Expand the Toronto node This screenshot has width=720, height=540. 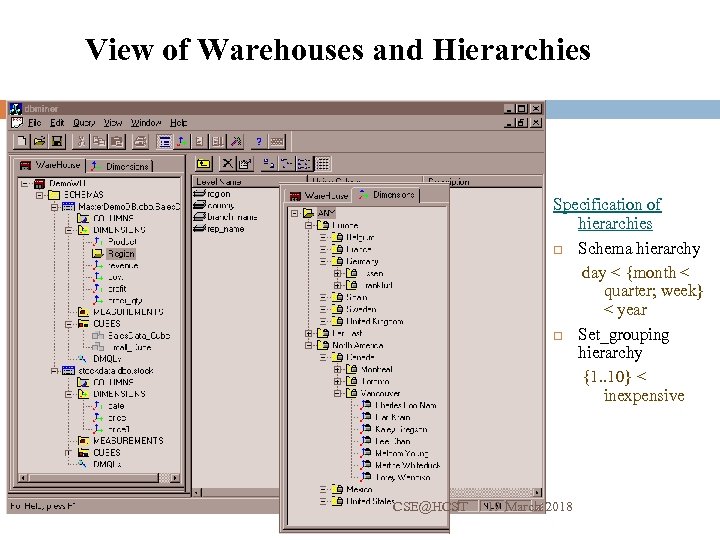point(338,381)
